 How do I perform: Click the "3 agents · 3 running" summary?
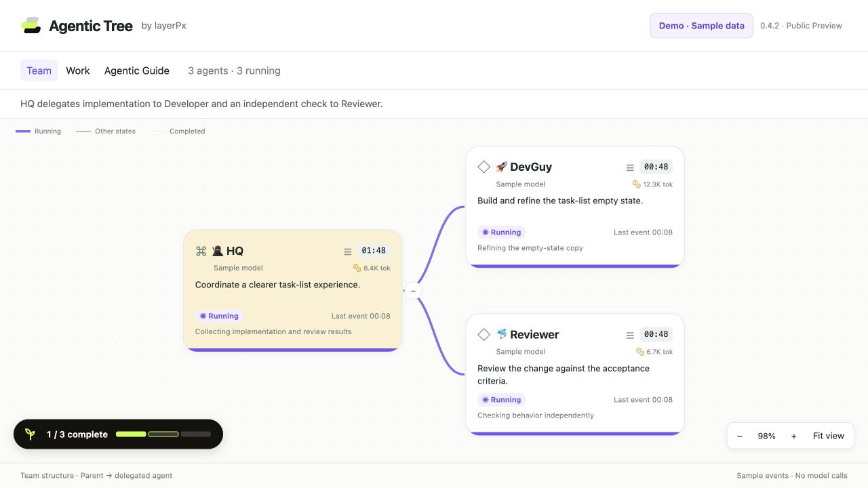[234, 70]
